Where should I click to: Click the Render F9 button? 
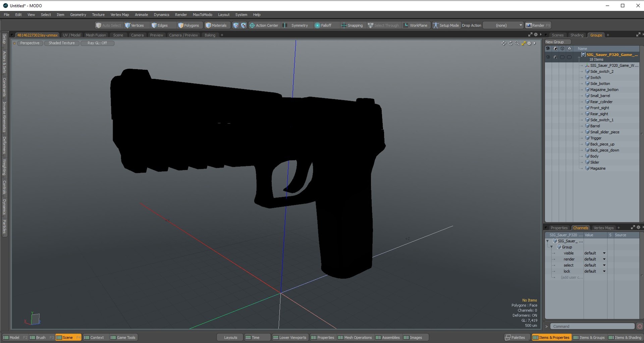pyautogui.click(x=538, y=25)
